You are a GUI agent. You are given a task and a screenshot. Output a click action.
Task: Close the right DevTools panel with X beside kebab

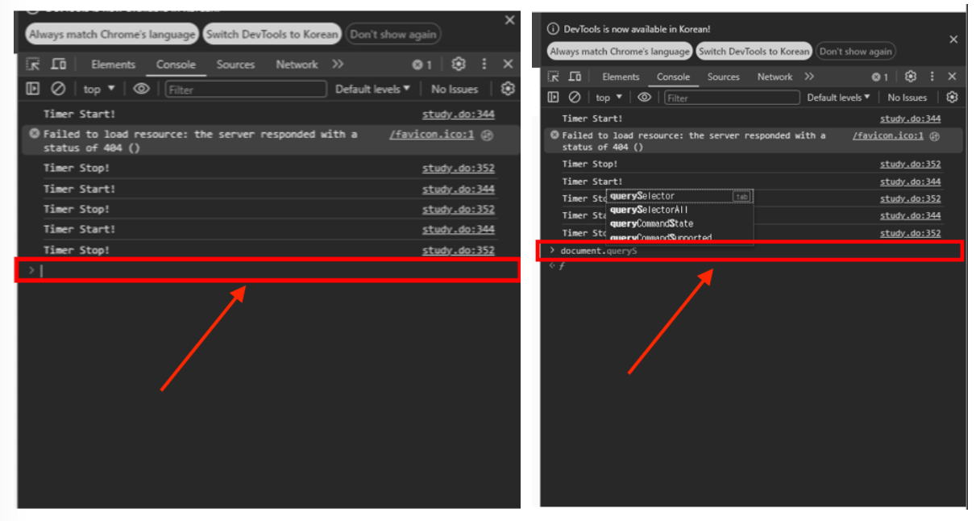click(x=952, y=77)
